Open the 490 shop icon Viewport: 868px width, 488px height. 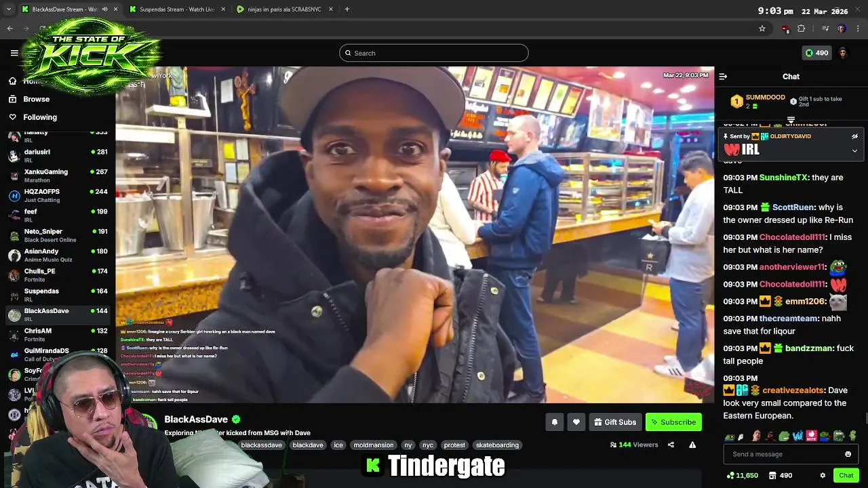(781, 476)
